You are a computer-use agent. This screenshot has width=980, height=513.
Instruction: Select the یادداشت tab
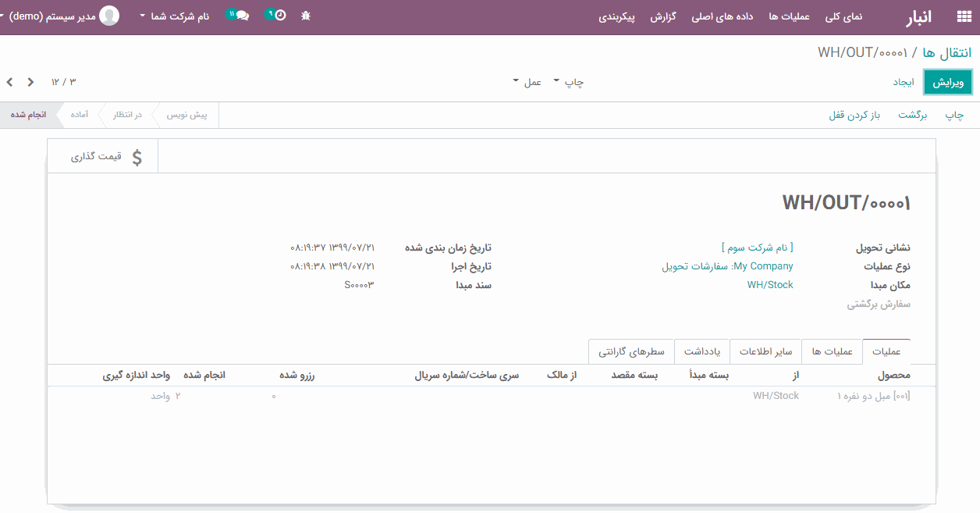[x=702, y=351]
